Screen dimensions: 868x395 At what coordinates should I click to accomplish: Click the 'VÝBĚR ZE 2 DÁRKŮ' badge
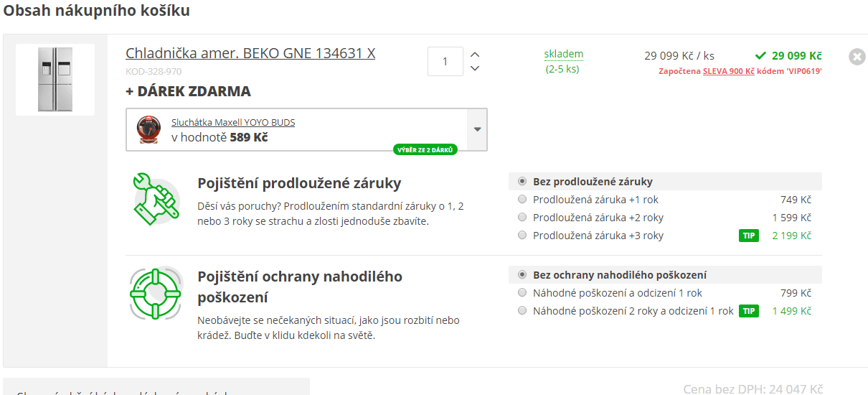pos(425,149)
